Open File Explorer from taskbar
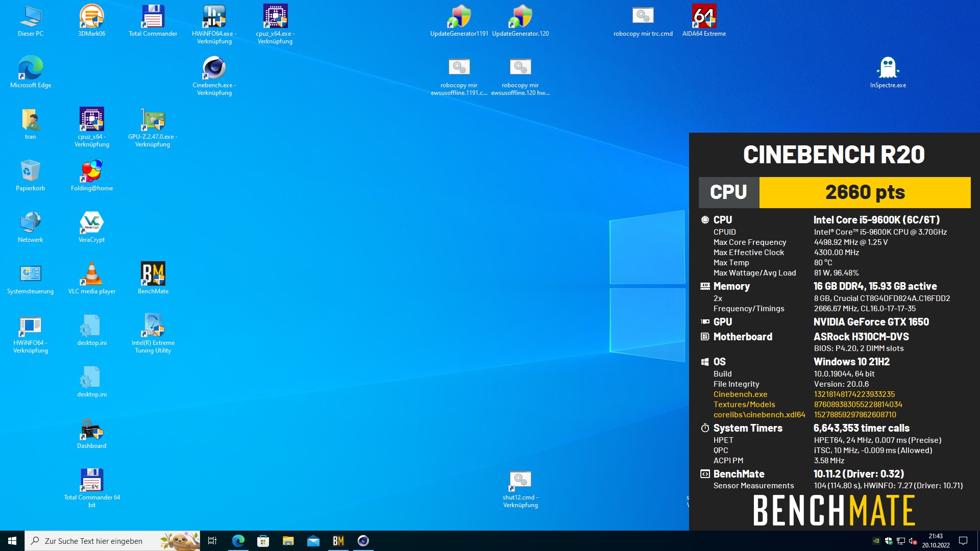The width and height of the screenshot is (980, 551). click(x=288, y=541)
